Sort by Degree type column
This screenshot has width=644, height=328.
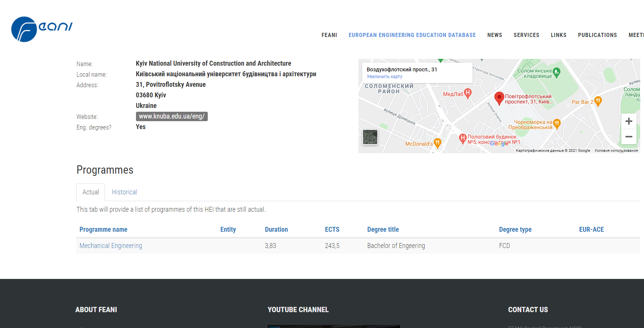[x=515, y=229]
